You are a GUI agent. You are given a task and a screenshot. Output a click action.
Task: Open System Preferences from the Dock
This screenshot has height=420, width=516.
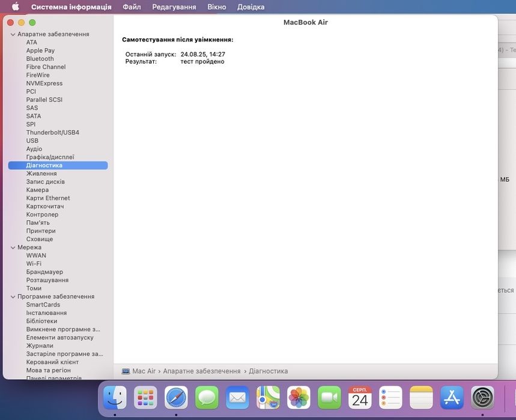pyautogui.click(x=482, y=398)
